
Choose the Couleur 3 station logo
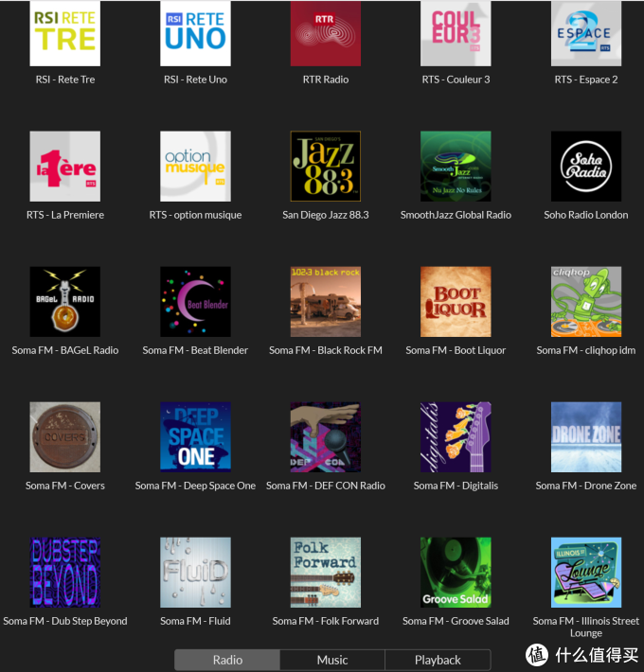(x=456, y=33)
